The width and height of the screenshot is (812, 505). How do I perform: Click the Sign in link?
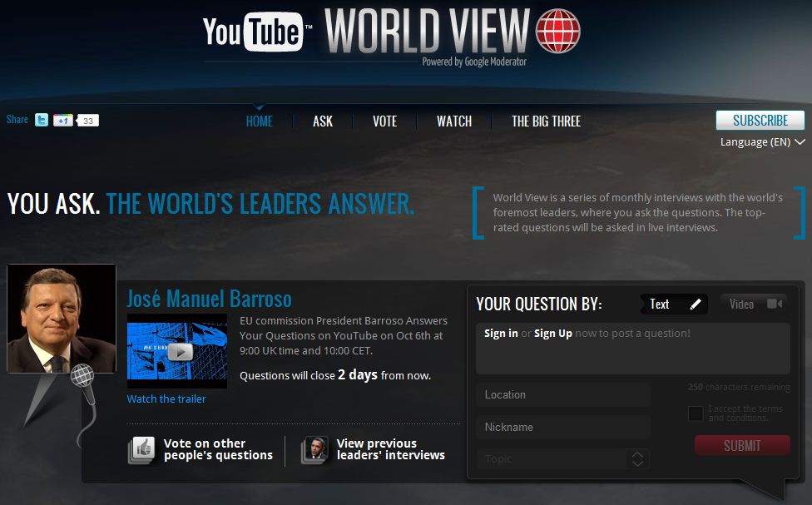pos(501,333)
